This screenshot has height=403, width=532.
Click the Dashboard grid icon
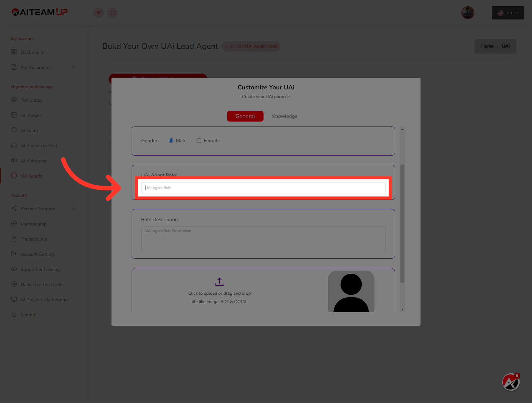(x=14, y=52)
